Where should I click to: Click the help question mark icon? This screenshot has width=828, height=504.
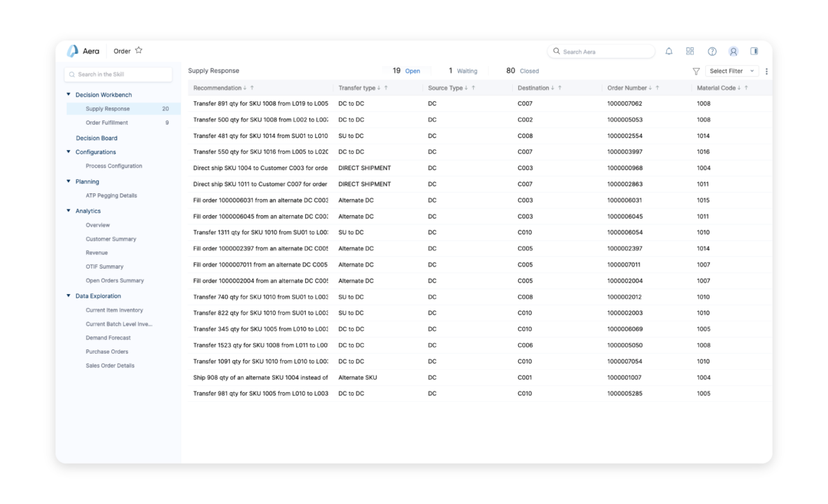point(711,51)
